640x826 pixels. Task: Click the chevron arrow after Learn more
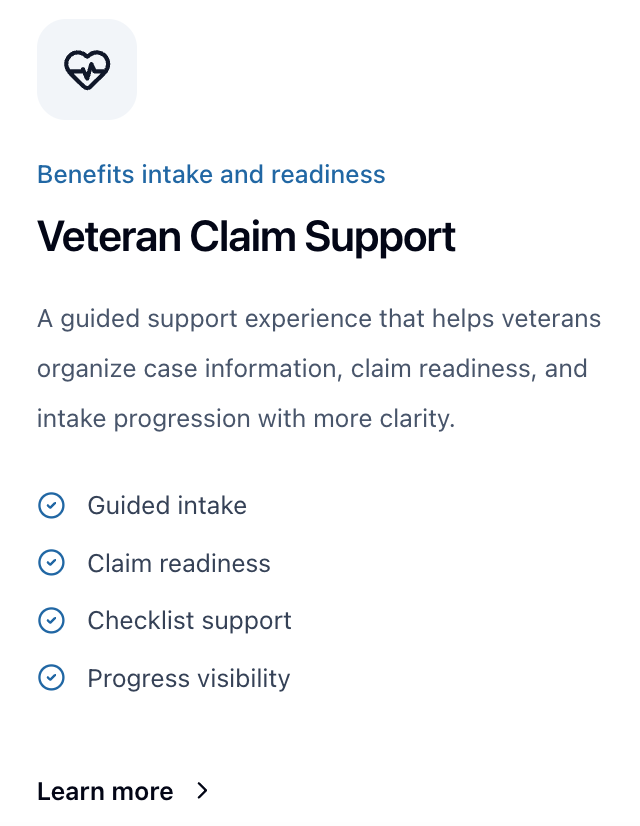[x=203, y=791]
